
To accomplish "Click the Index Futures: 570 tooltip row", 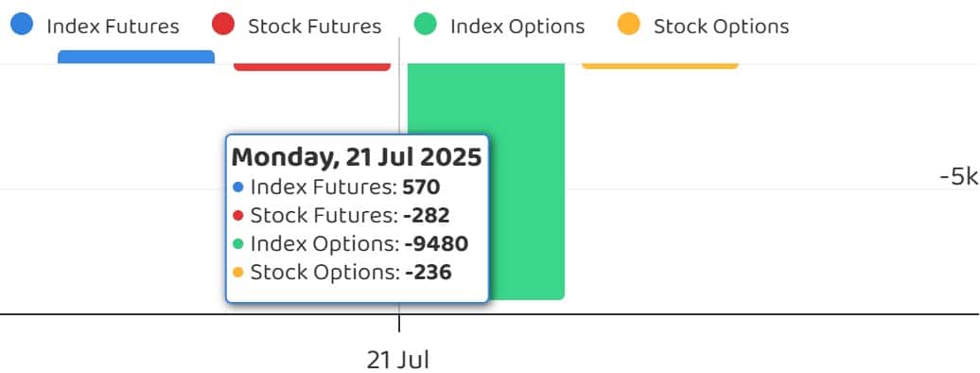I will point(336,187).
